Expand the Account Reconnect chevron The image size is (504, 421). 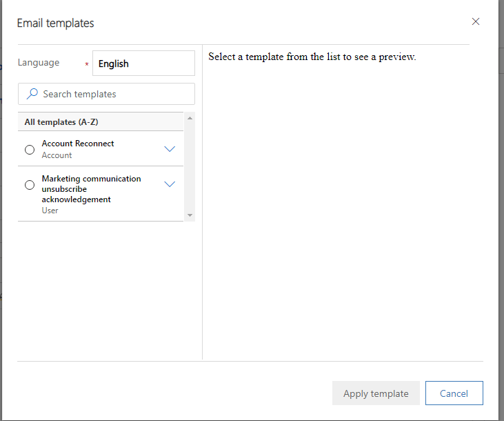coord(170,148)
